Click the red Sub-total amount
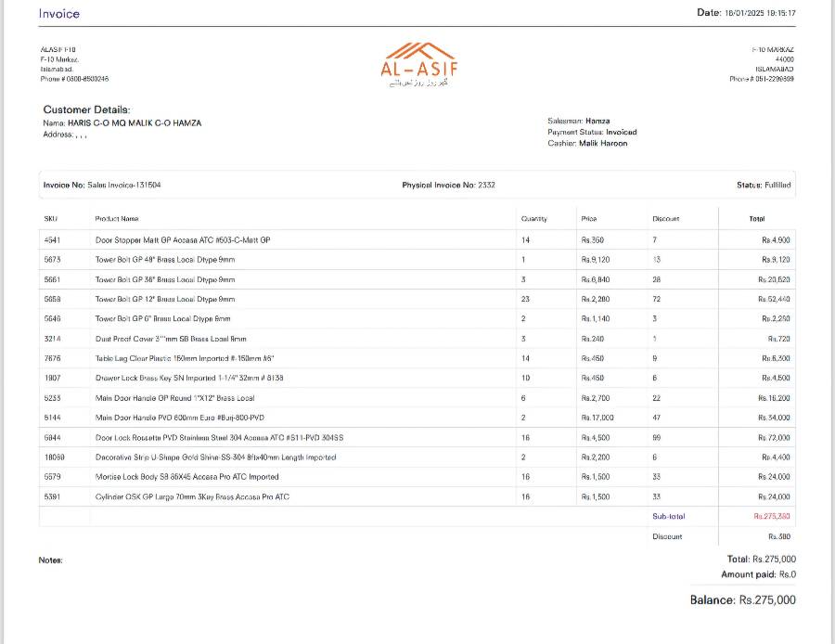This screenshot has height=644, width=835. 772,516
